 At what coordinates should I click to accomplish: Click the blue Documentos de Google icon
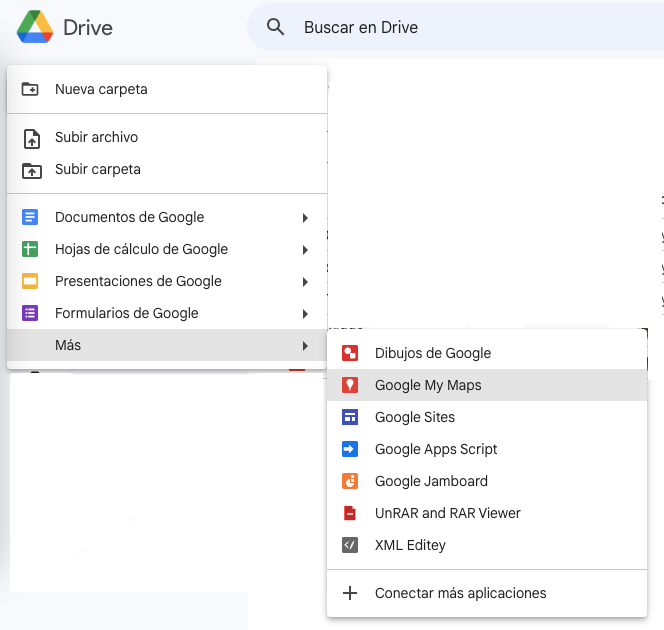pos(30,217)
